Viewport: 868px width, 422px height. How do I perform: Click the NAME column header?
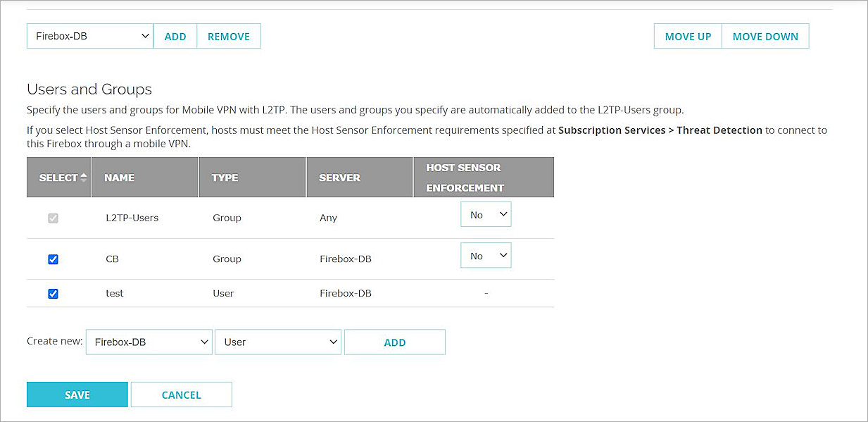(x=118, y=178)
